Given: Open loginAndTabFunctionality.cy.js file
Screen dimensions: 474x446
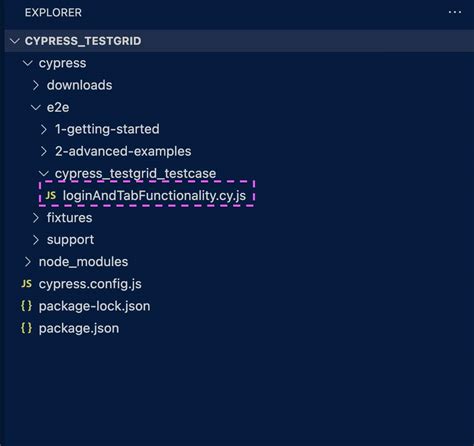Looking at the screenshot, I should coord(154,196).
